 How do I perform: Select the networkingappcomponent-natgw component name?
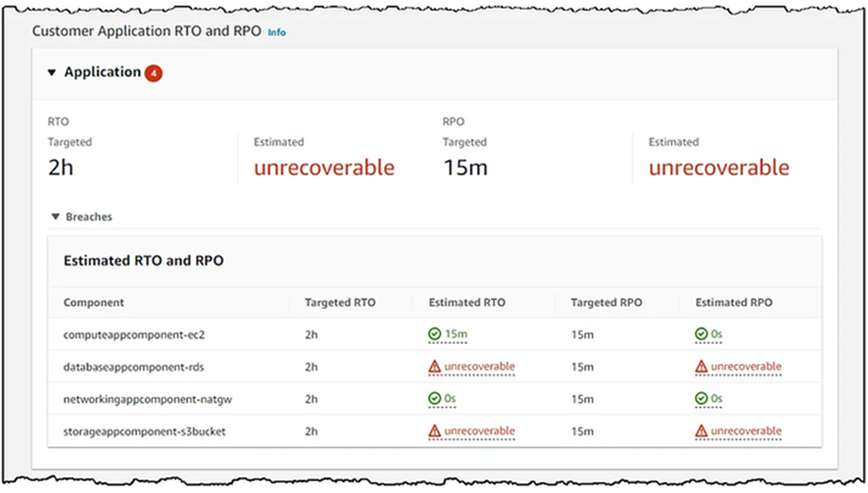coord(147,399)
